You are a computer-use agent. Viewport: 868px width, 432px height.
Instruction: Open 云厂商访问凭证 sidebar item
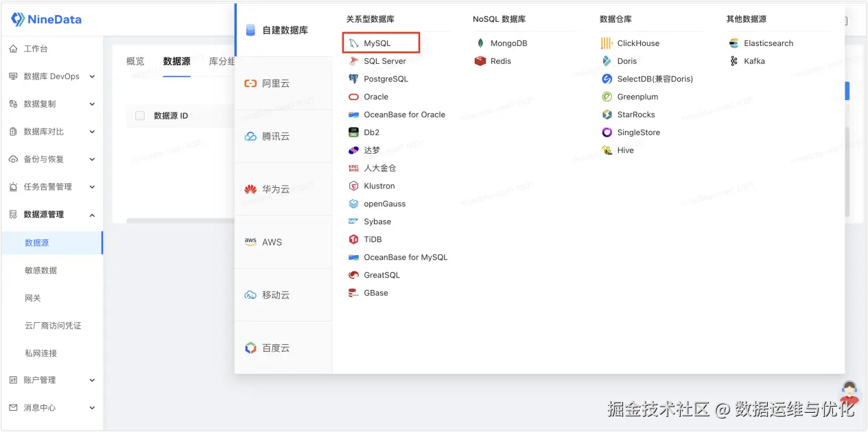(52, 325)
